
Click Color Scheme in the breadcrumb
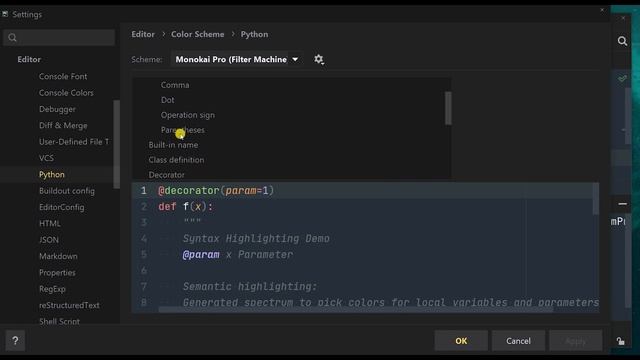tap(198, 34)
